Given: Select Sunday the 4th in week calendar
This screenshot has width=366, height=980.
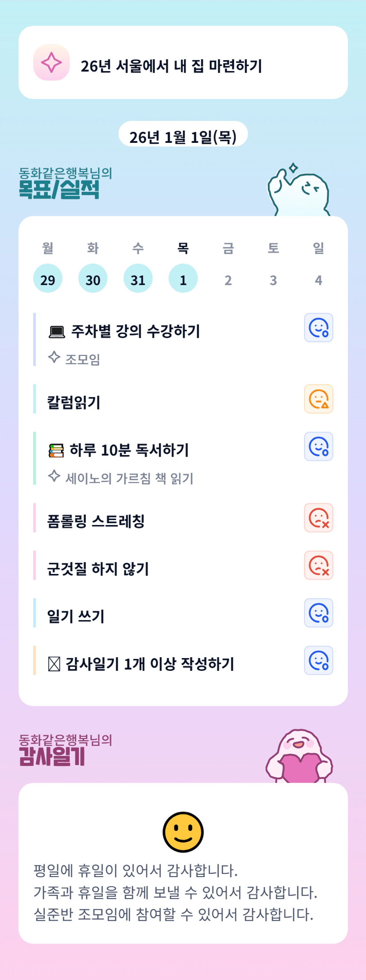Looking at the screenshot, I should [318, 279].
